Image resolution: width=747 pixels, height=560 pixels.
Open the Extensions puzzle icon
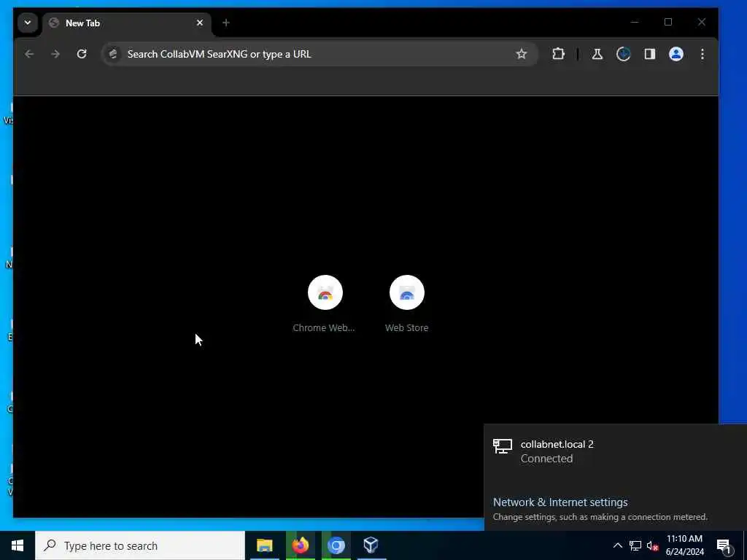[558, 54]
